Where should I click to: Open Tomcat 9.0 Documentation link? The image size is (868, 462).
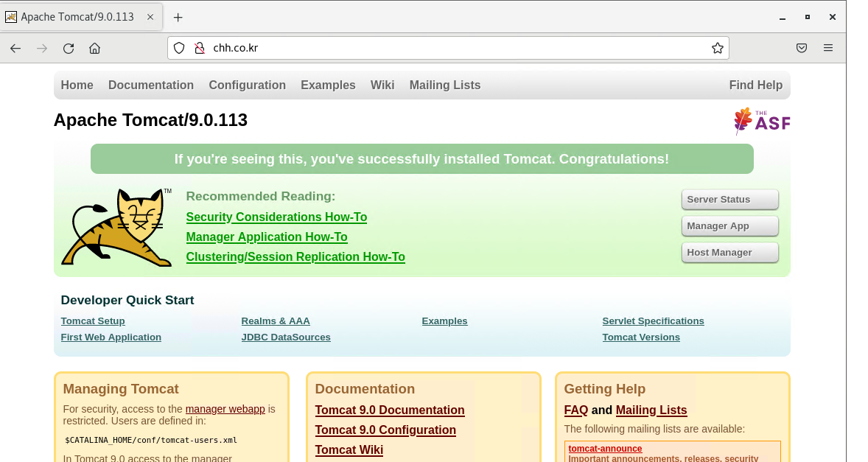tap(390, 410)
